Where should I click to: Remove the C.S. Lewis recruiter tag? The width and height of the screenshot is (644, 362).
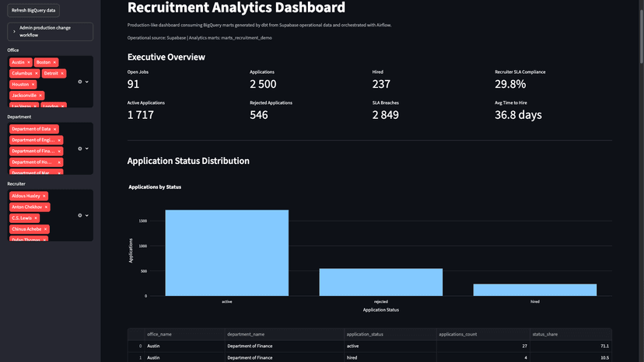pos(36,218)
